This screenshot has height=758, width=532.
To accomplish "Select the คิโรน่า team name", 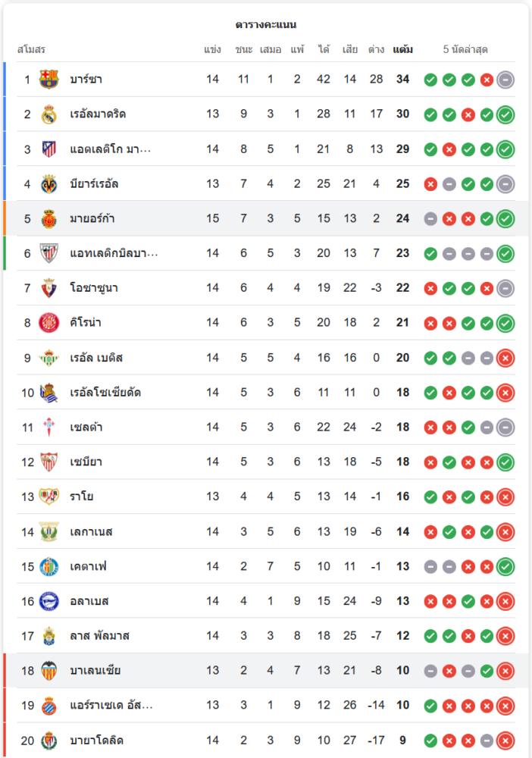I will click(85, 323).
